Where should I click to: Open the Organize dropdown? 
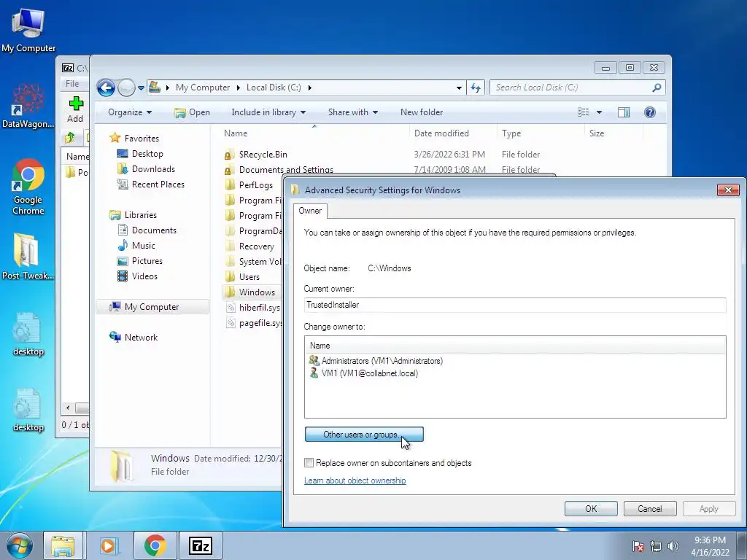[130, 112]
